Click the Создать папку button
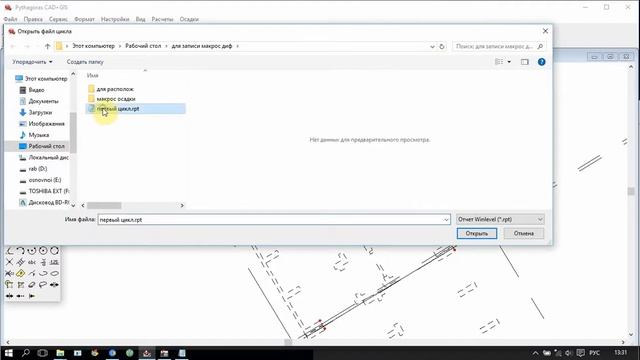640x360 pixels. click(x=85, y=62)
